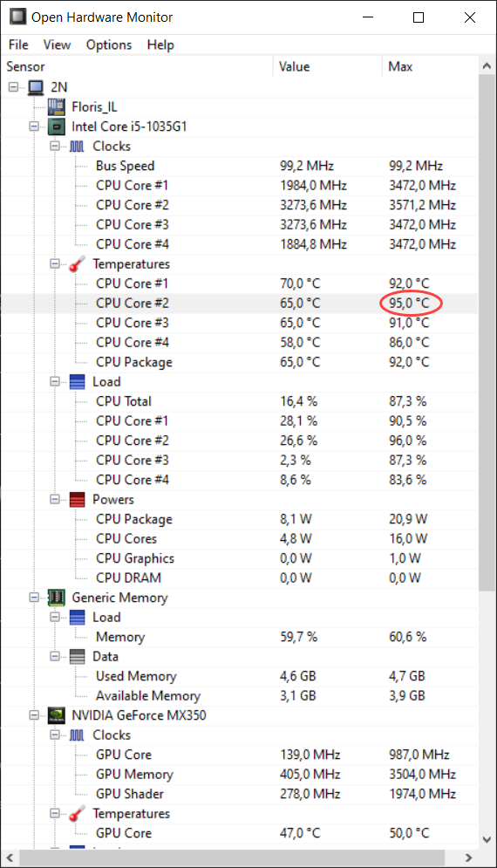Select the NVIDIA GeForce MX350 GPU icon
This screenshot has width=497, height=868.
point(57,715)
